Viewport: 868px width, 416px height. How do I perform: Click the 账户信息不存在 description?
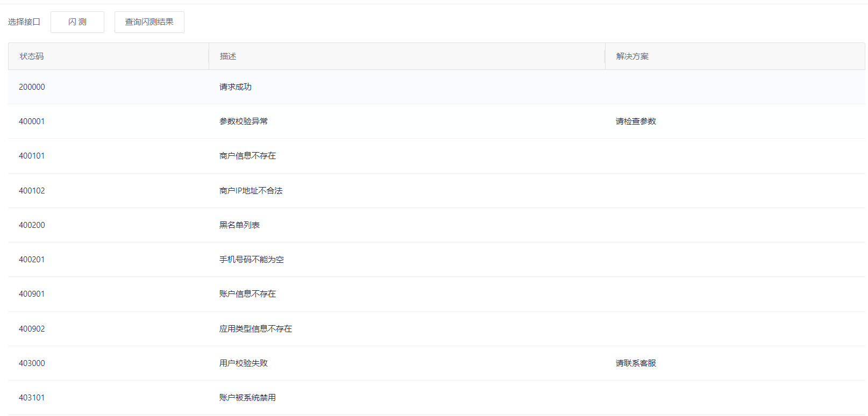(x=247, y=294)
